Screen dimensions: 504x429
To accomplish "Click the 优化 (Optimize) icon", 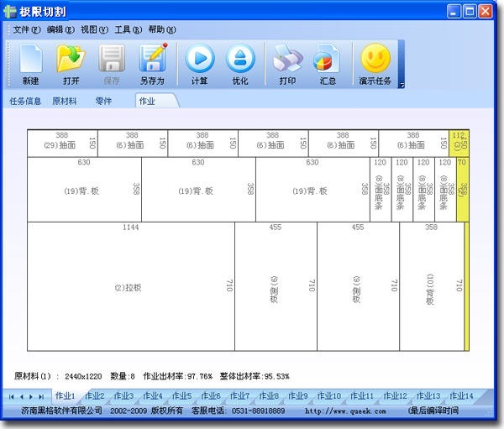I will click(240, 65).
